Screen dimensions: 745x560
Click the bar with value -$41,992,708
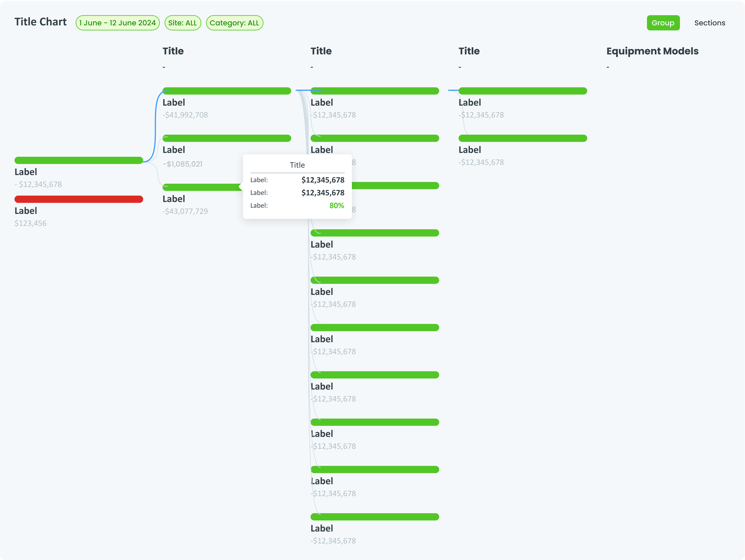click(226, 91)
